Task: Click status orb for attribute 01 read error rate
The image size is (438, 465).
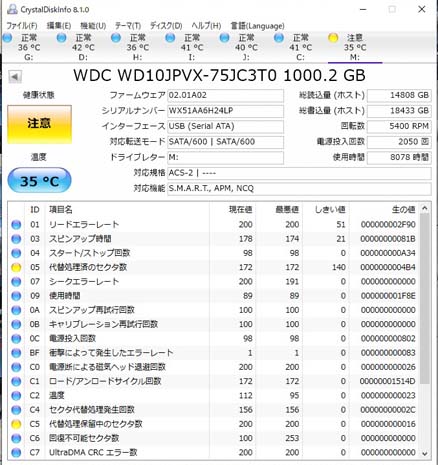Action: tap(16, 225)
